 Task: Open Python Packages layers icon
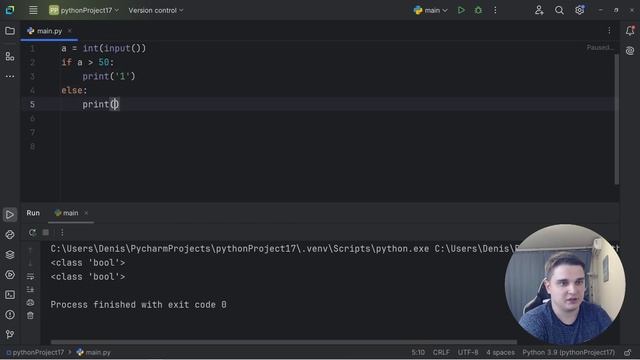10,255
